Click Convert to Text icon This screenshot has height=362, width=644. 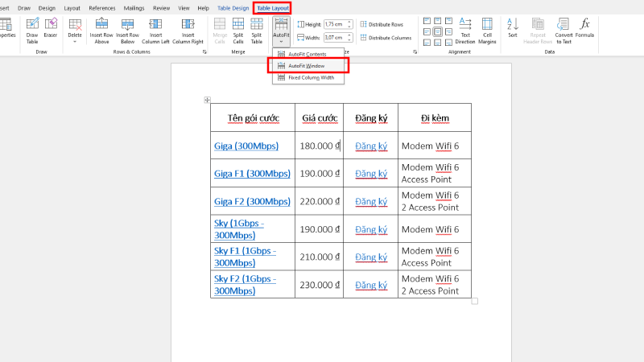[563, 29]
